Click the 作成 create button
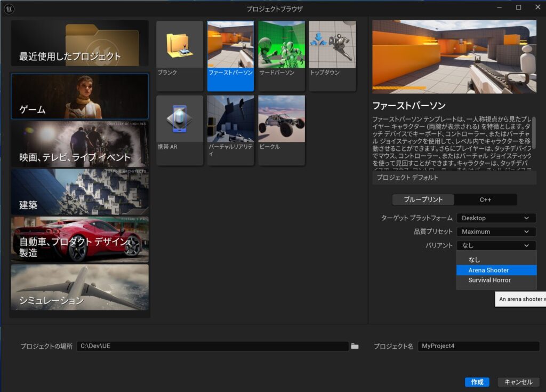The width and height of the screenshot is (546, 392). click(x=477, y=382)
